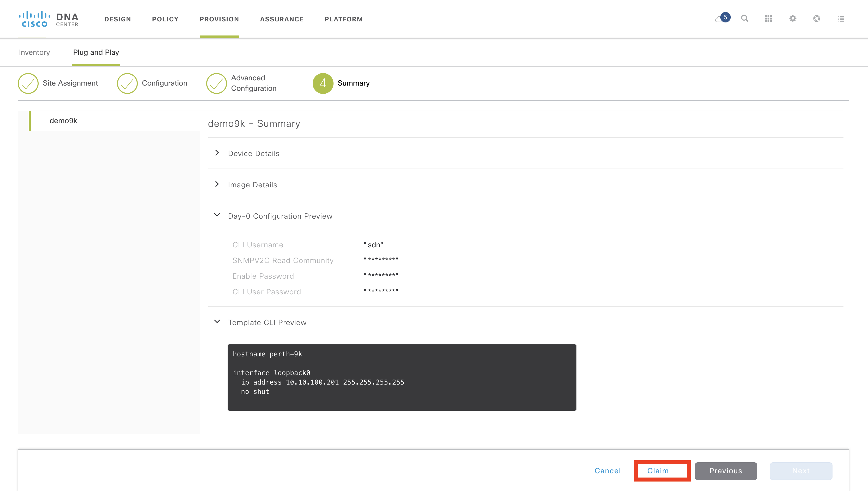This screenshot has height=491, width=868.
Task: Return to the Advanced Configuration step
Action: pos(217,83)
